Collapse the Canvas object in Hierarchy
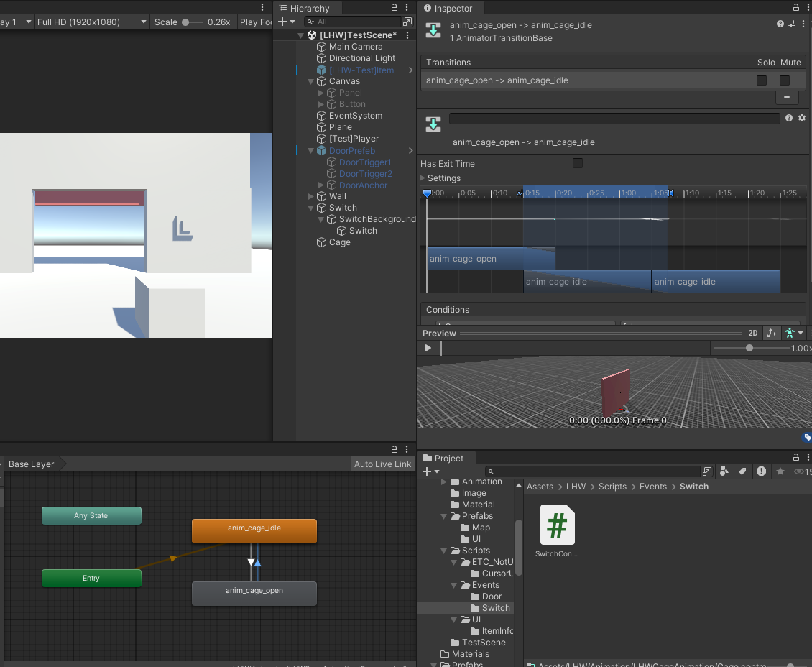The image size is (812, 667). pos(311,81)
